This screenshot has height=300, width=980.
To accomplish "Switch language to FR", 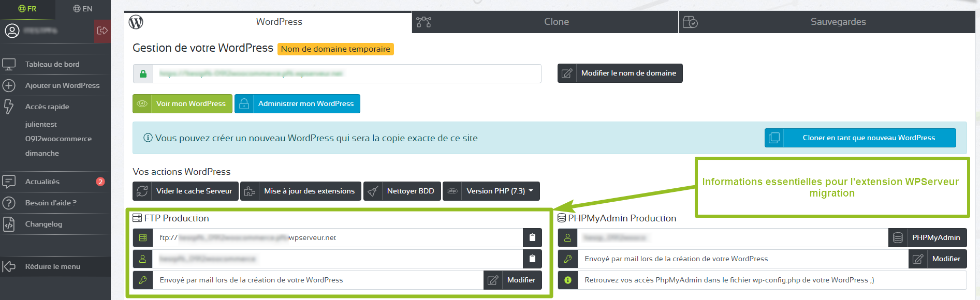I will (27, 9).
